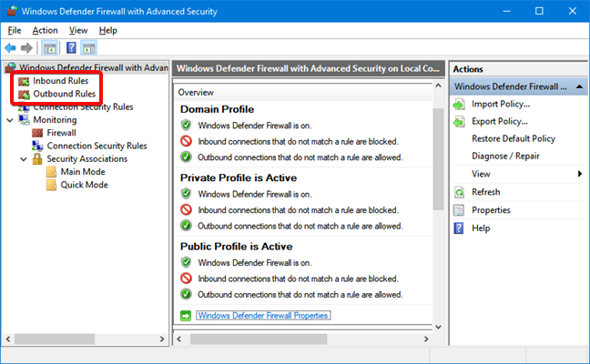Select Quick Mode in the tree
The height and width of the screenshot is (364, 590).
coord(85,185)
